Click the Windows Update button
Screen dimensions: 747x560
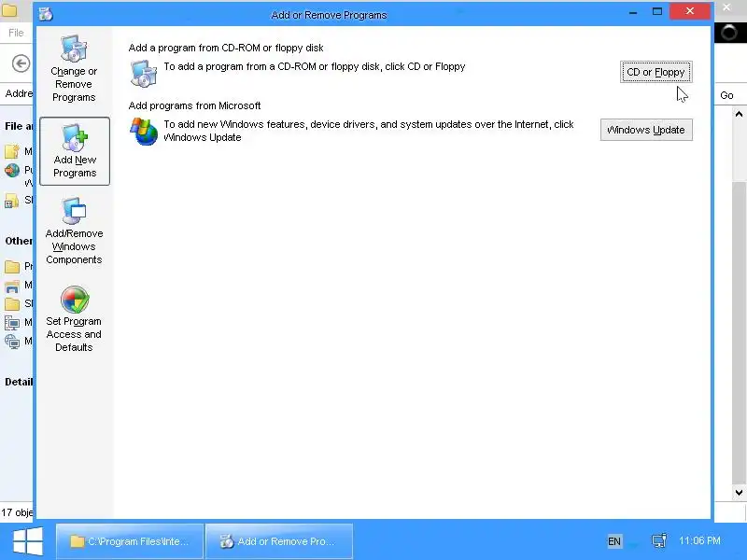tap(646, 130)
